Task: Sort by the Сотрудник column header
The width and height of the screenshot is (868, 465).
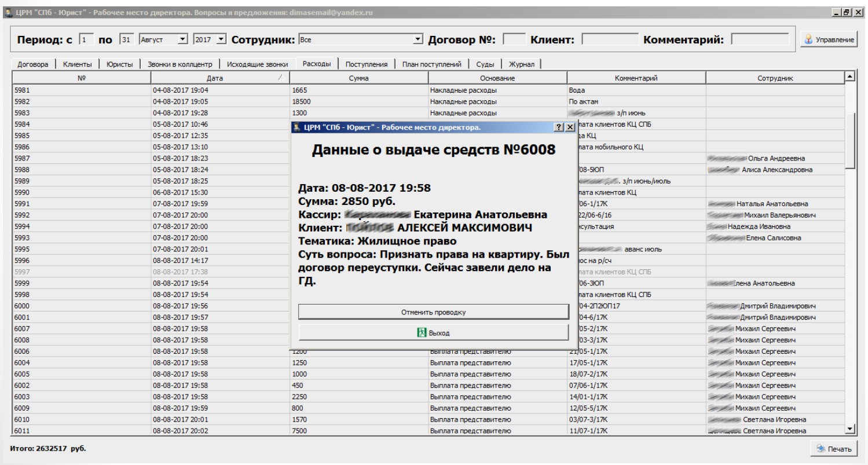Action: point(775,78)
